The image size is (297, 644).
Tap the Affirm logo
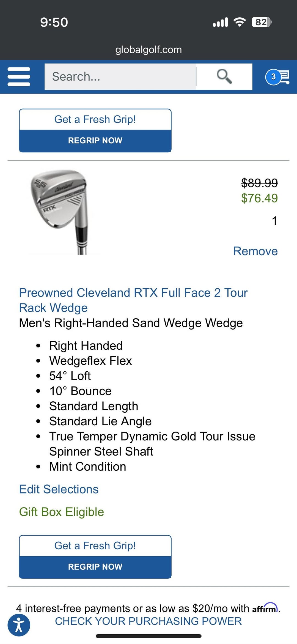click(x=265, y=608)
